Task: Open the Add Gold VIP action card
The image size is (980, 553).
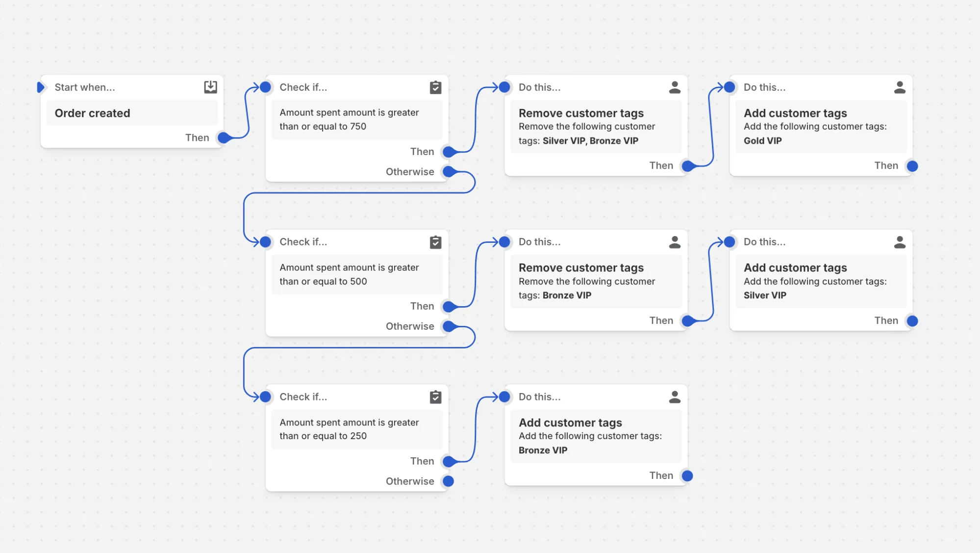Action: tap(820, 126)
